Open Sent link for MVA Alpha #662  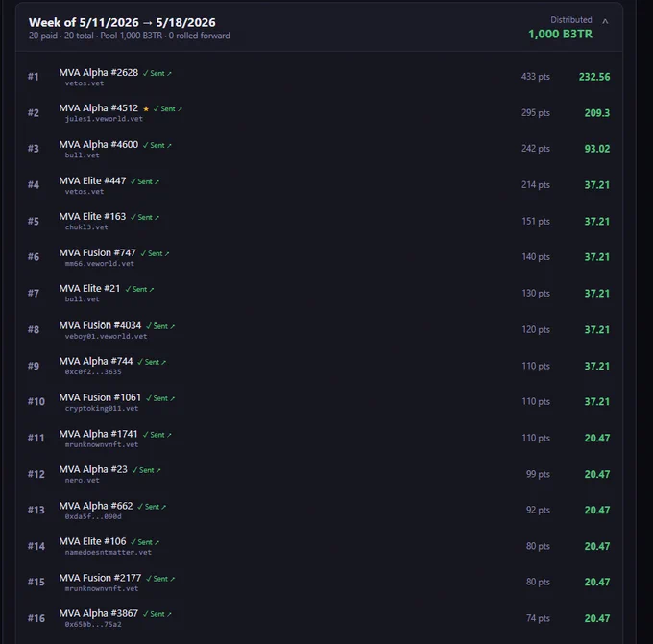[x=152, y=507]
